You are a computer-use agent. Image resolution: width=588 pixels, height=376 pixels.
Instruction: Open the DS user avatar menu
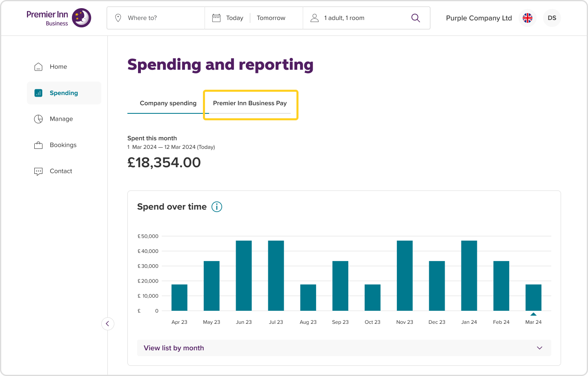[x=552, y=18]
